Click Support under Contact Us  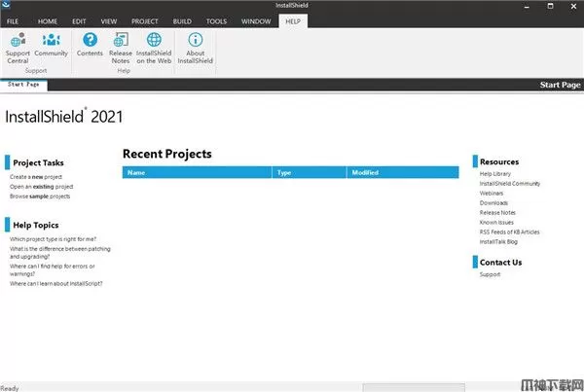[490, 274]
